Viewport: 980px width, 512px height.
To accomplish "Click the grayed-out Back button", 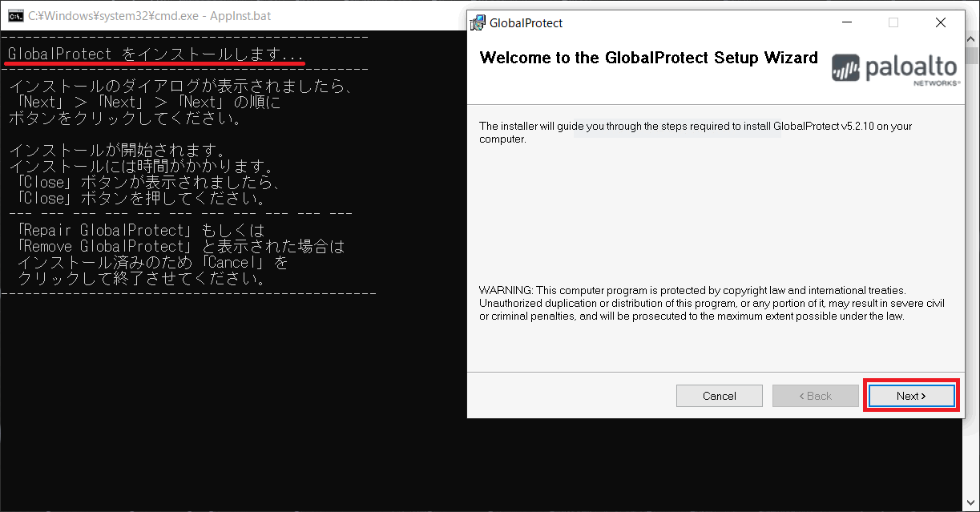I will point(815,396).
